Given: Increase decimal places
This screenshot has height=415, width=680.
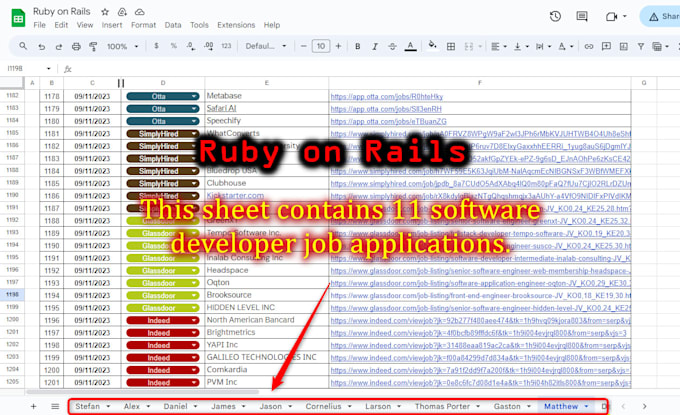Looking at the screenshot, I should click(209, 46).
